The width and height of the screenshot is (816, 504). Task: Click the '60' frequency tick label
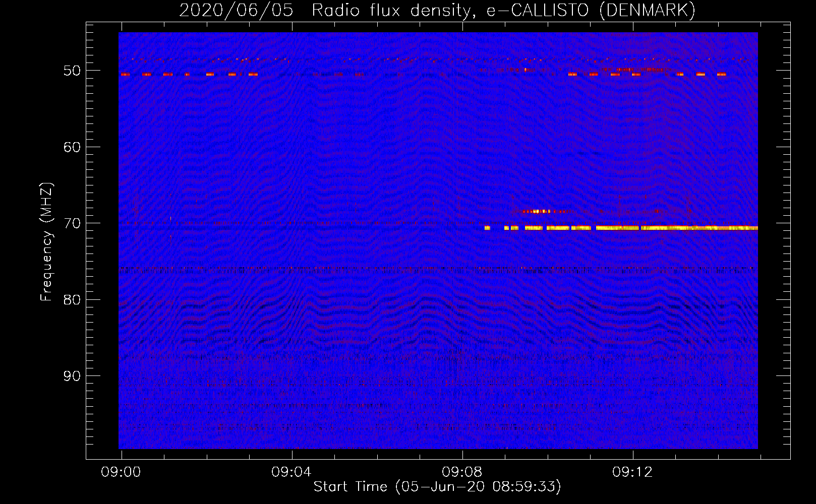tap(72, 147)
